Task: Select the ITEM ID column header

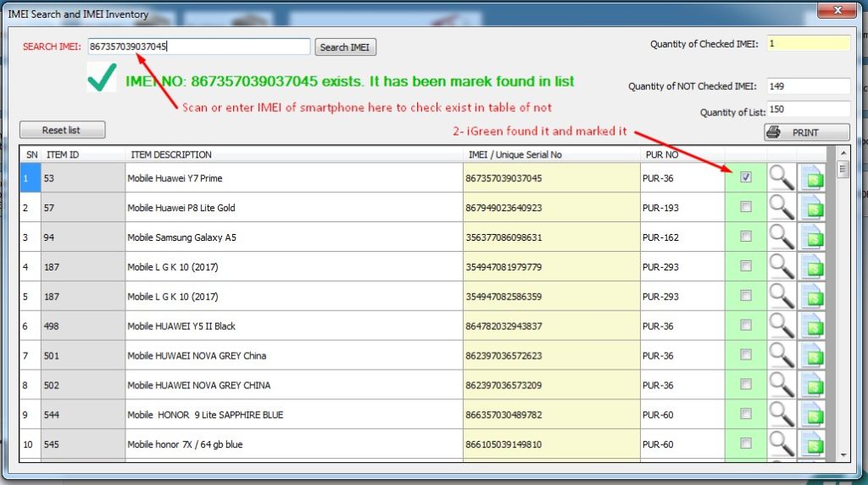Action: click(83, 154)
